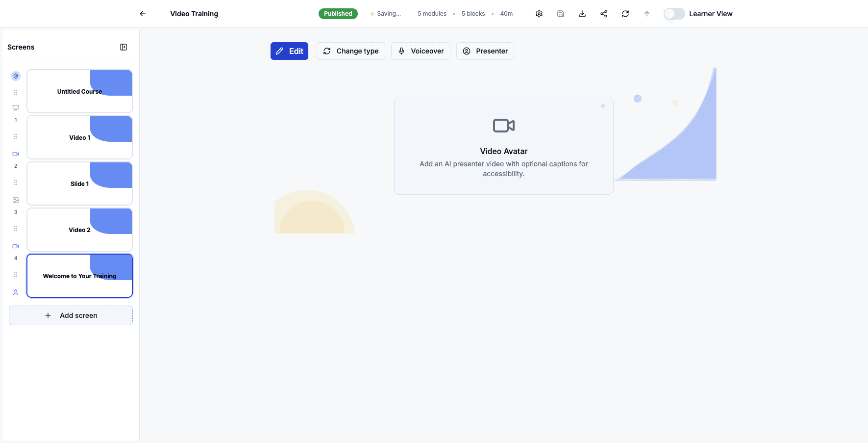Open the Voiceover panel
The height and width of the screenshot is (443, 868).
click(421, 51)
